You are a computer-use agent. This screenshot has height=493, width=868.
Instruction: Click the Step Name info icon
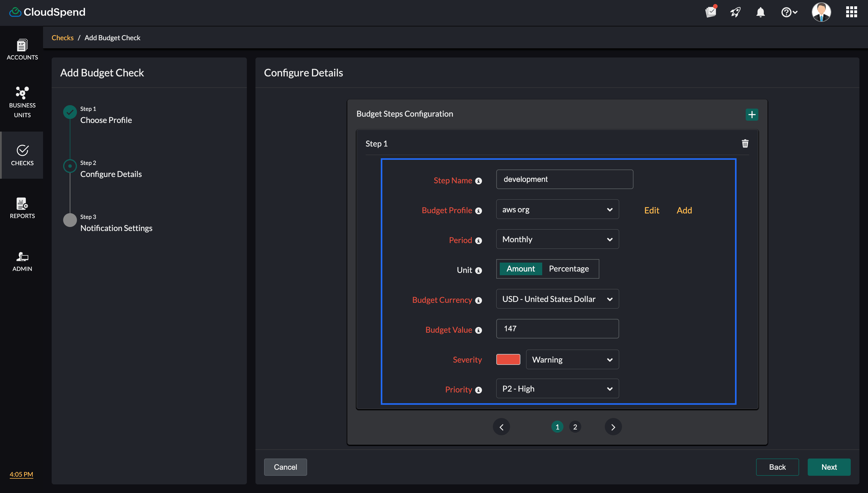[478, 181]
